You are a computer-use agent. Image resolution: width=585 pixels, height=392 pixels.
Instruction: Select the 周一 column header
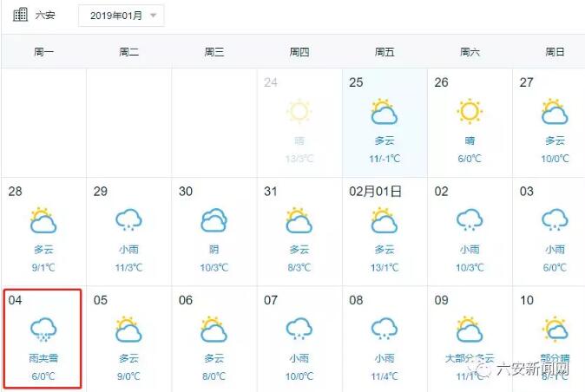(43, 52)
